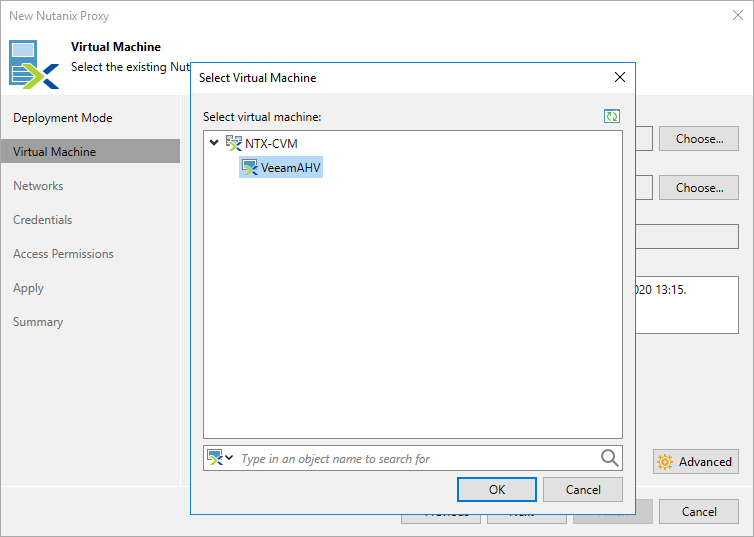Click the green refresh icon in Select Virtual Machine

tap(612, 116)
